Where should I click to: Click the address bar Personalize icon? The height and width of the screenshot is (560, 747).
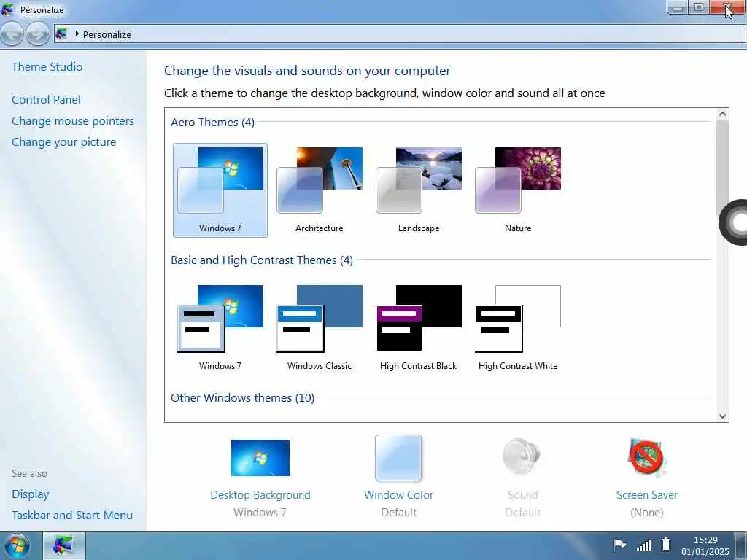click(x=61, y=34)
